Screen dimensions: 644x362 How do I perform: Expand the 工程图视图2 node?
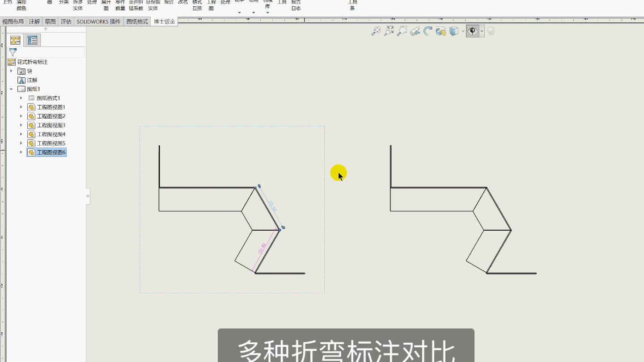[x=21, y=116]
